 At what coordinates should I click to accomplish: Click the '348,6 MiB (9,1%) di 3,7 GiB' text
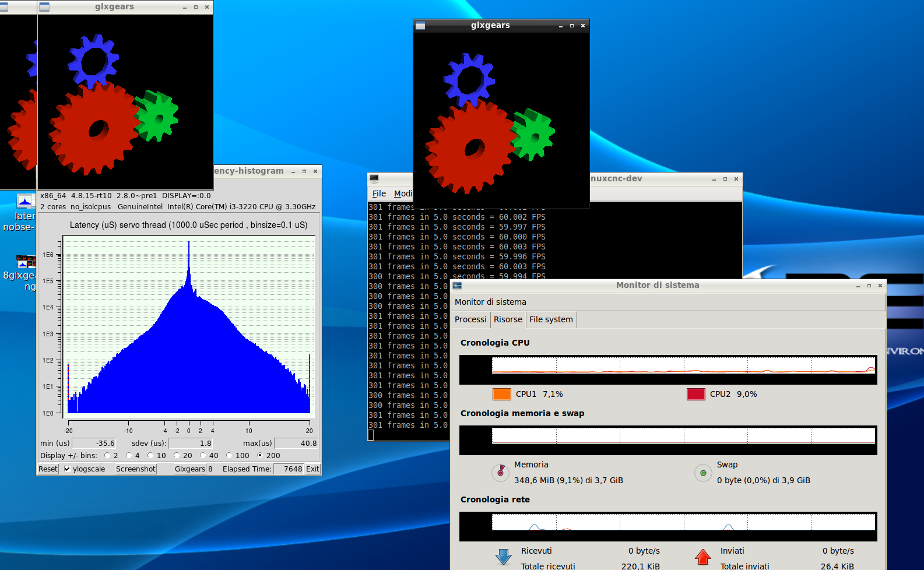(x=568, y=480)
